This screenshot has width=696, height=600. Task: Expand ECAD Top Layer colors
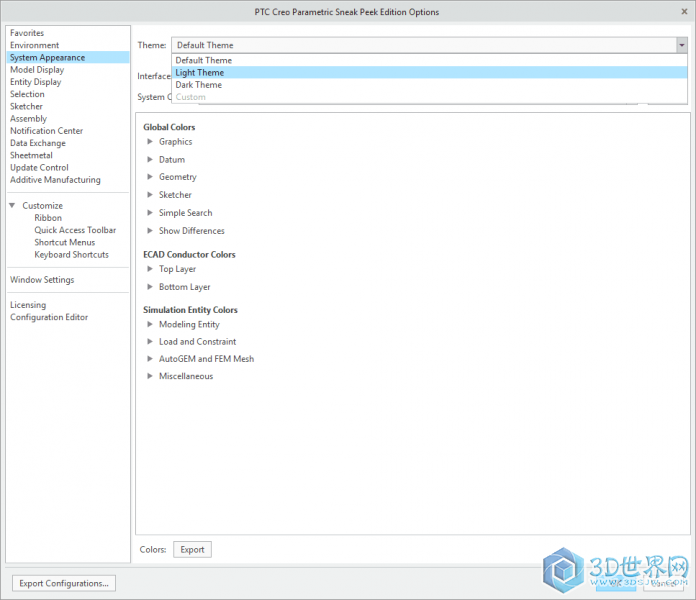click(x=150, y=269)
